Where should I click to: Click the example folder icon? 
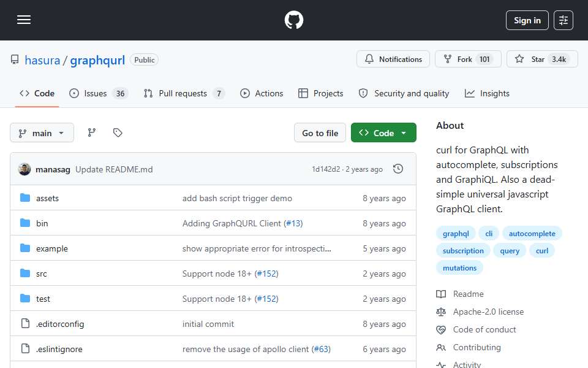click(25, 248)
